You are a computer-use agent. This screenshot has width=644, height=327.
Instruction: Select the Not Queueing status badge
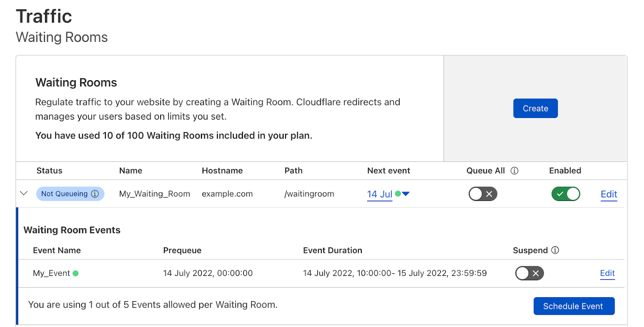[x=70, y=194]
